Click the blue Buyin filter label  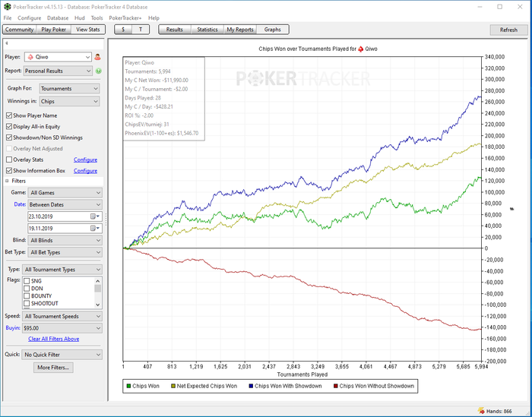tap(13, 328)
